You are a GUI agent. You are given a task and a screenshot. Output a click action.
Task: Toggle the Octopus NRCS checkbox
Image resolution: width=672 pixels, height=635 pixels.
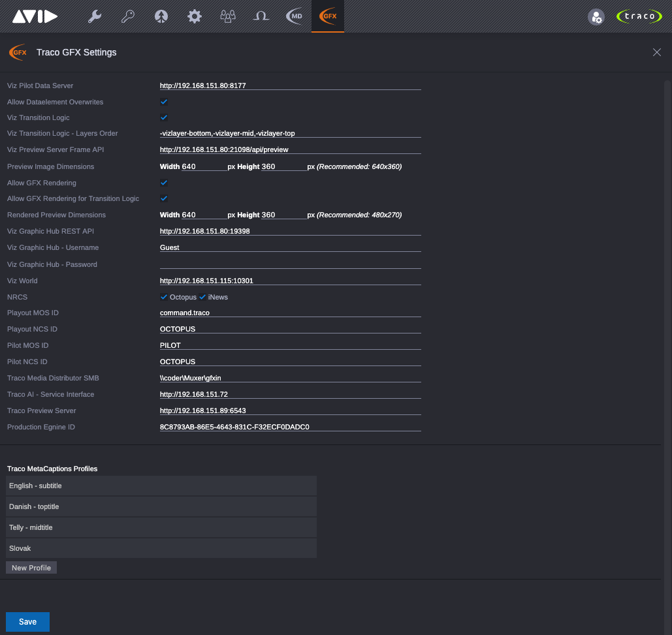pos(164,297)
